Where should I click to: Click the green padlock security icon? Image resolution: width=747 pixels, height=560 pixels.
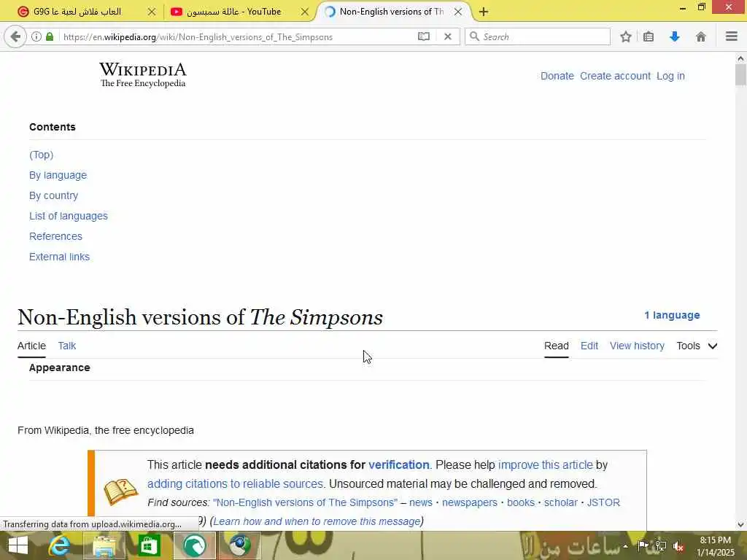tap(50, 36)
